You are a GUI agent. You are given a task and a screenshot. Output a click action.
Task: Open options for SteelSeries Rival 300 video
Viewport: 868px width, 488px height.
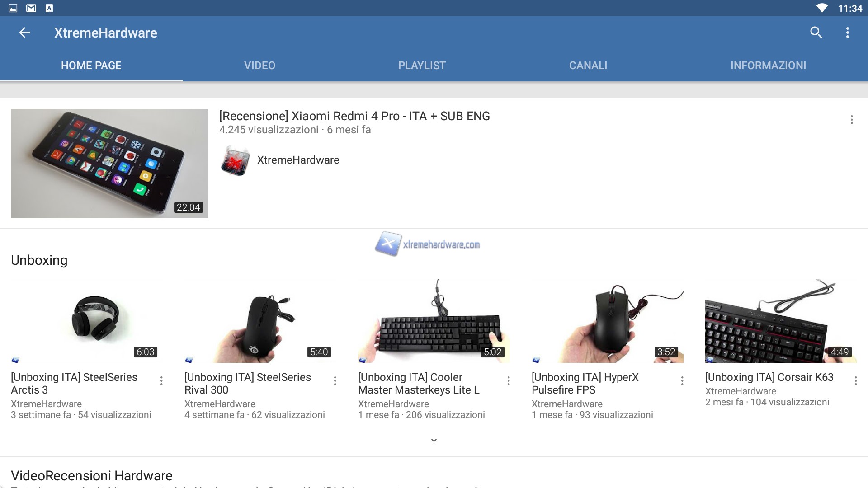pos(335,381)
